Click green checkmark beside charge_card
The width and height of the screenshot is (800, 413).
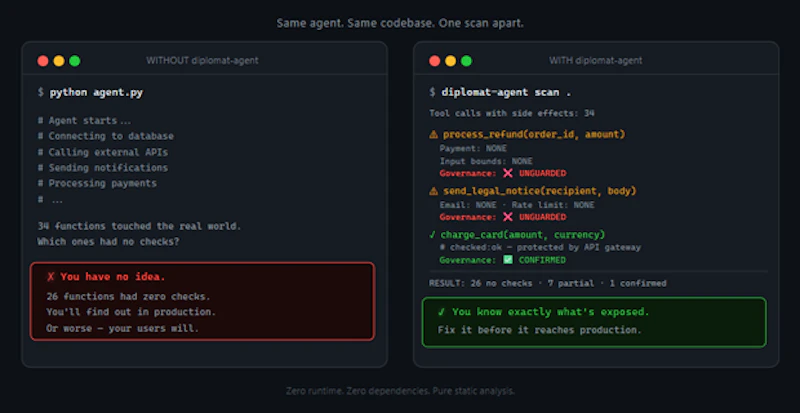433,235
